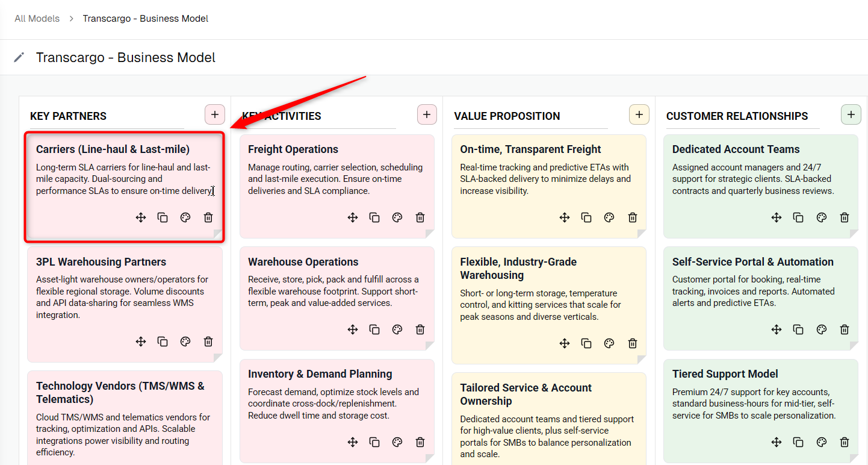Image resolution: width=868 pixels, height=465 pixels.
Task: Open palette on Freight Operations card
Action: (397, 217)
